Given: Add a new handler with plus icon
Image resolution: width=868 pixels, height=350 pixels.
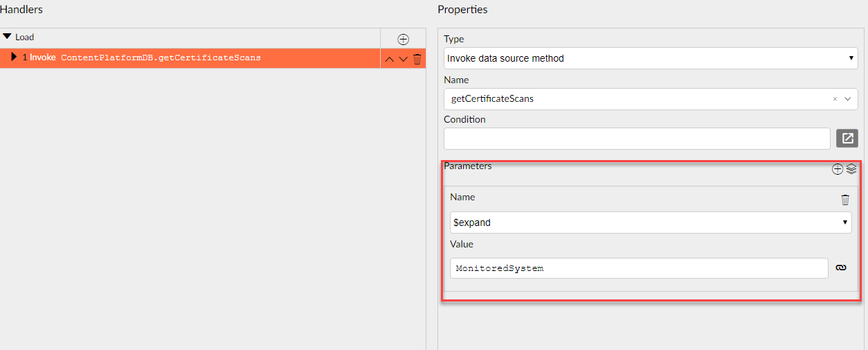Looking at the screenshot, I should point(404,40).
